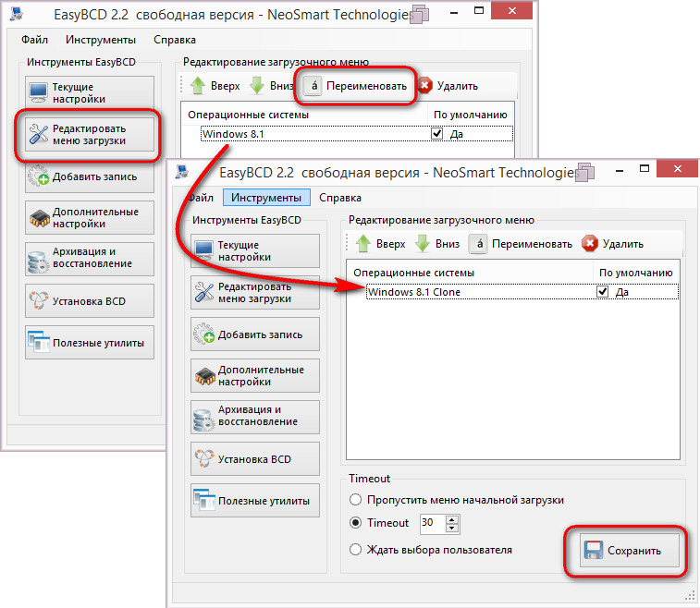700x608 pixels.
Task: Minimize the back EasyBCD window
Action: pos(454,12)
